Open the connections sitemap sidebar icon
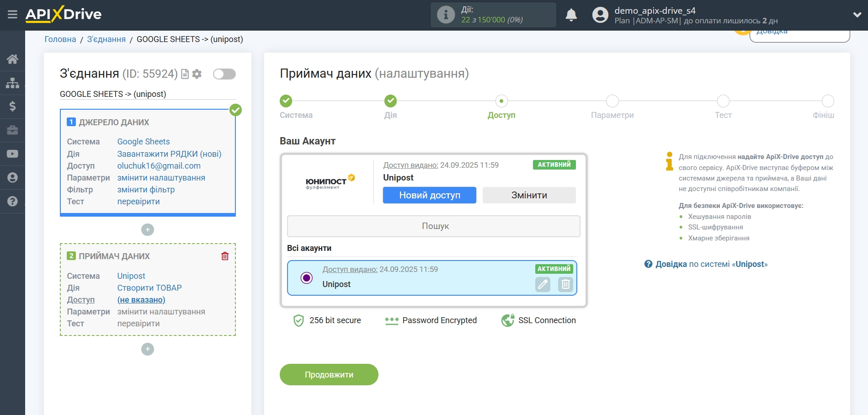Viewport: 868px width, 415px height. 12,83
